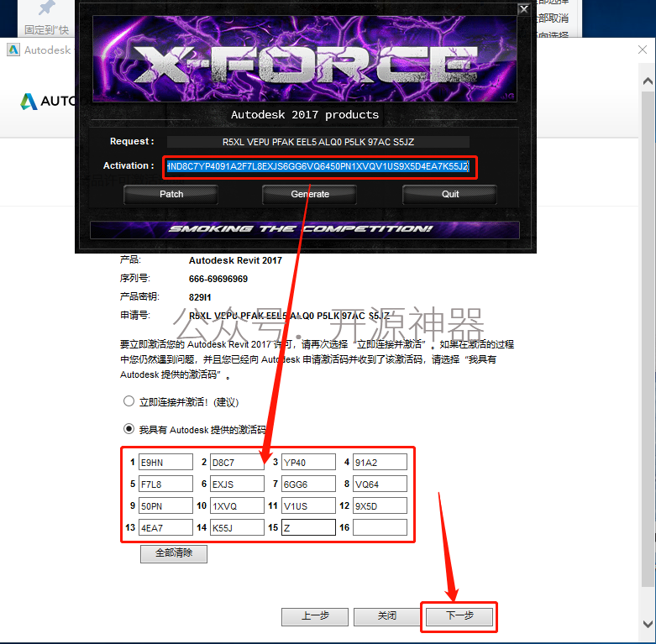
Task: Click the 上一步 previous step button
Action: coord(315,616)
